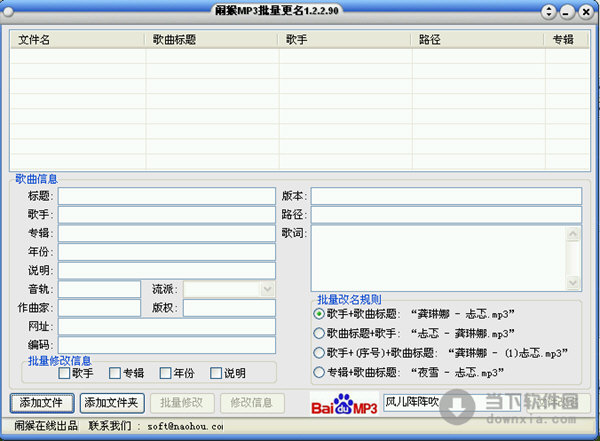Viewport: 600px width, 441px height.
Task: Check the 年份 batch modify checkbox
Action: 165,373
